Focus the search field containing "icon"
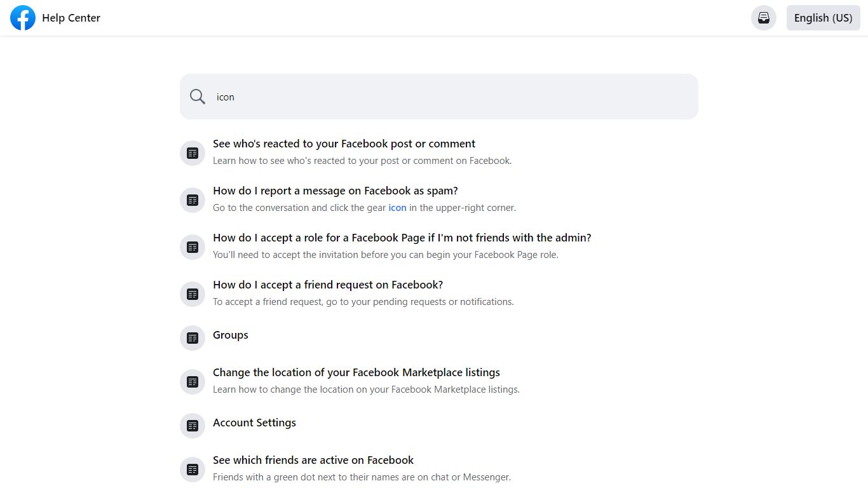 tap(439, 97)
